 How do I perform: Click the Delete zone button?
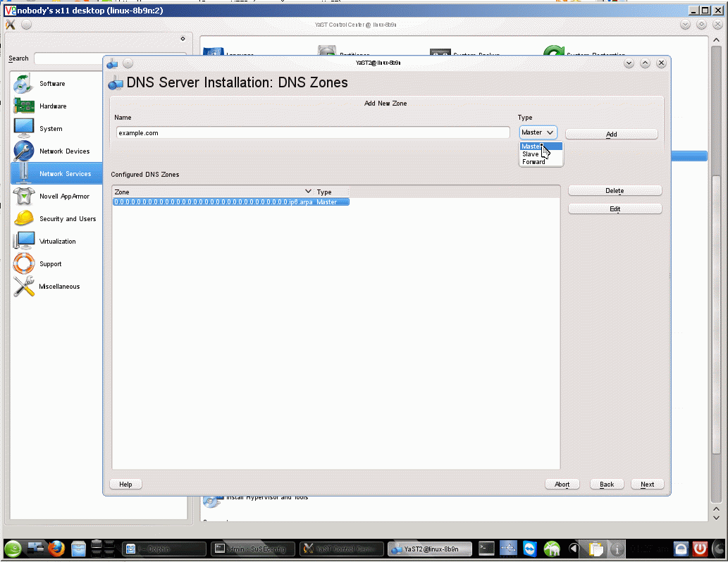click(x=615, y=191)
